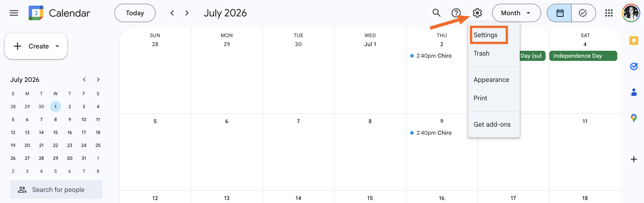Open the Month view dropdown
The image size is (644, 203).
(x=516, y=13)
